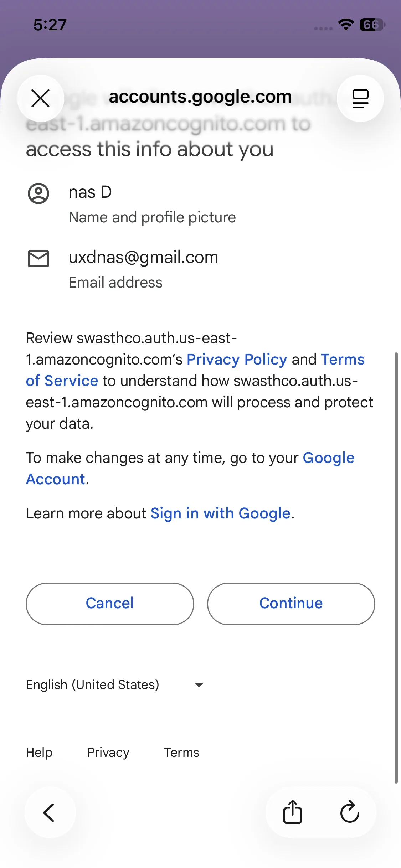
Task: Tap the profile avatar icon
Action: tap(38, 193)
